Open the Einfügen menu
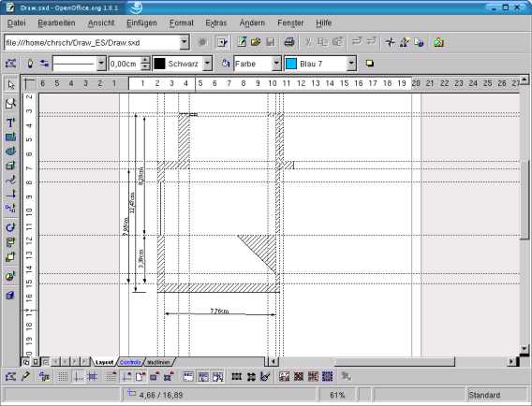 coord(141,23)
